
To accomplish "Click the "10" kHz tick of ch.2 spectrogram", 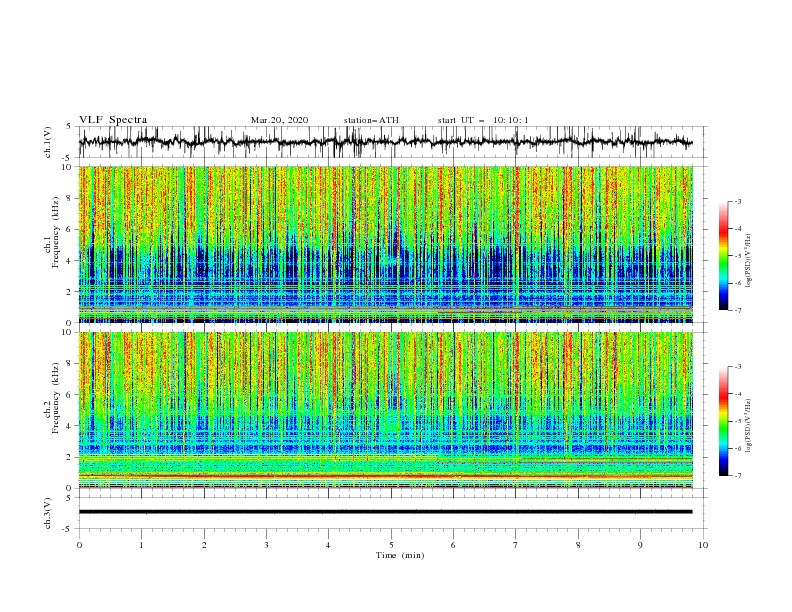I will coord(68,332).
